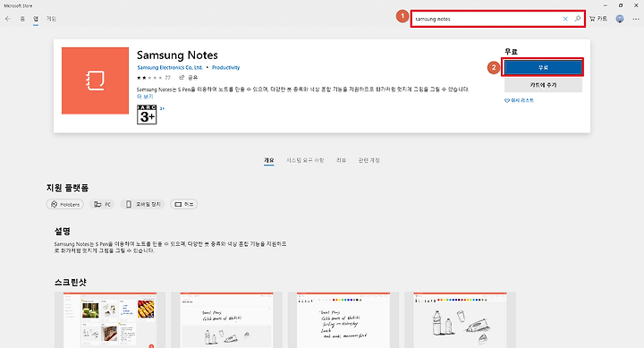Select the Related (관련 계정) tab

[369, 160]
